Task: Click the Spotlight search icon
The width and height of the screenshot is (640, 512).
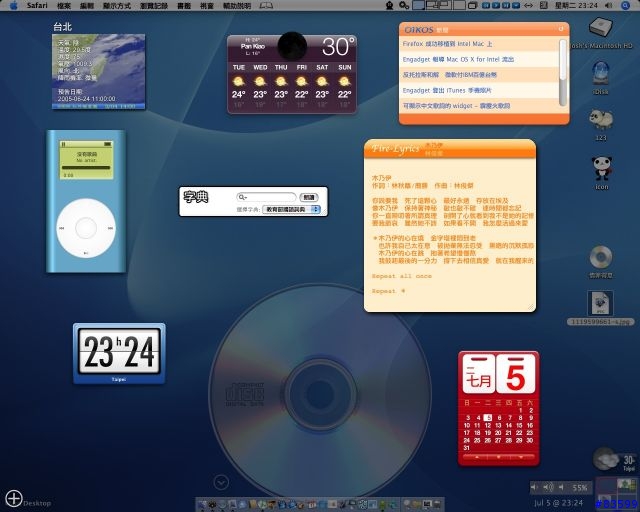Action: click(x=626, y=5)
